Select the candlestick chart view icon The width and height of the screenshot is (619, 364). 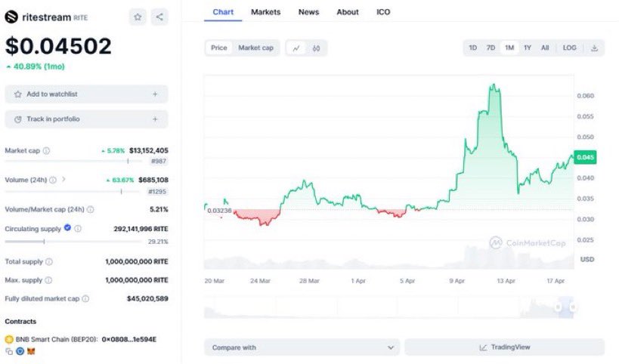[316, 48]
